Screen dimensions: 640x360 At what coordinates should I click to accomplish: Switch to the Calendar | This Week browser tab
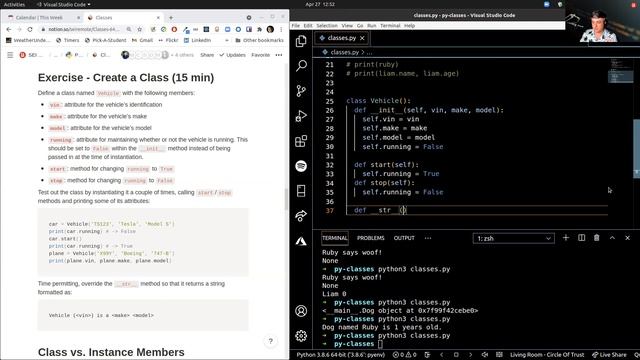coord(39,18)
